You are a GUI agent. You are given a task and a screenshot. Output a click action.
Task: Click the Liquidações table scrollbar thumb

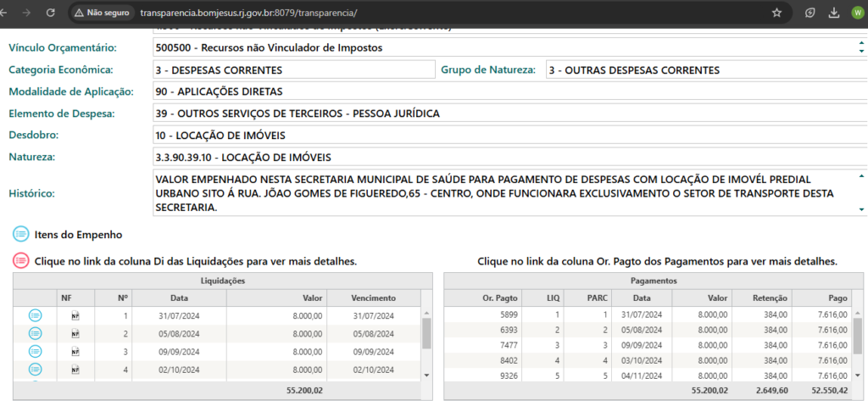pyautogui.click(x=426, y=332)
